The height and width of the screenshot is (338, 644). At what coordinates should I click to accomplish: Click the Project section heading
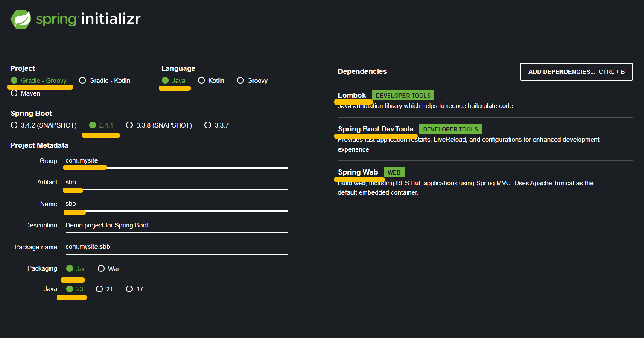point(23,68)
